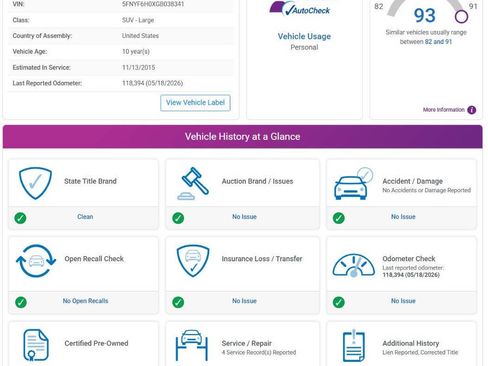Click green checkmark in Insurance Loss card

(x=178, y=302)
